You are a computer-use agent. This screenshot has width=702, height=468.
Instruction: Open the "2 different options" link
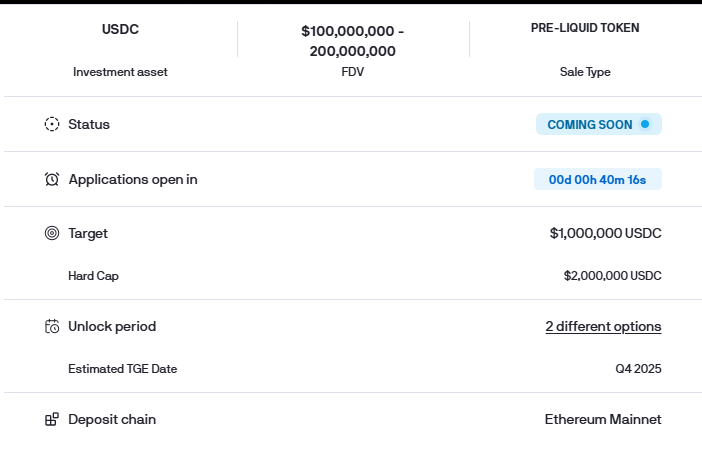point(603,326)
